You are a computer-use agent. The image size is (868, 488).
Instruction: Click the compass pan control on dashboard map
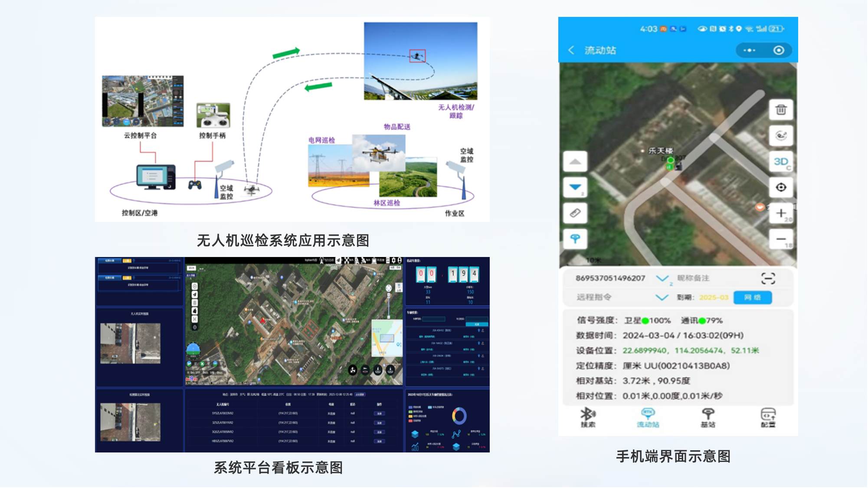tap(389, 288)
